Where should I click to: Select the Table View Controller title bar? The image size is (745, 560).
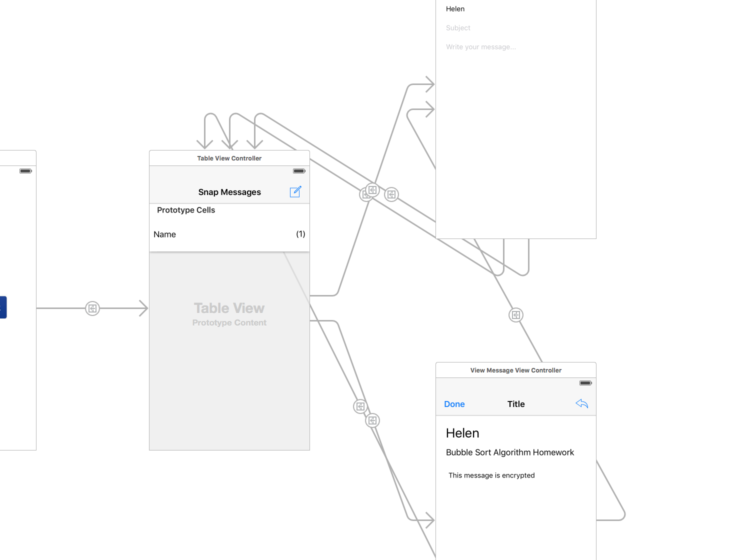coord(229,158)
